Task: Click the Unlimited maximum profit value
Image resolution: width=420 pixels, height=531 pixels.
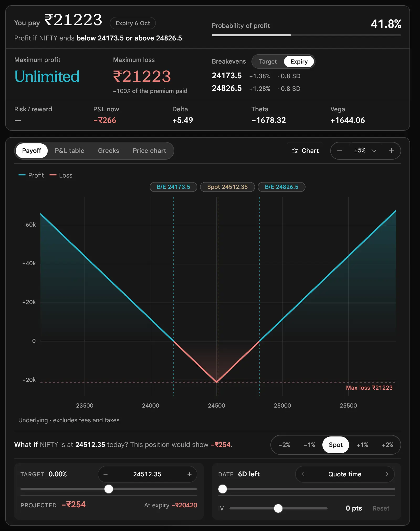Action: pyautogui.click(x=47, y=76)
